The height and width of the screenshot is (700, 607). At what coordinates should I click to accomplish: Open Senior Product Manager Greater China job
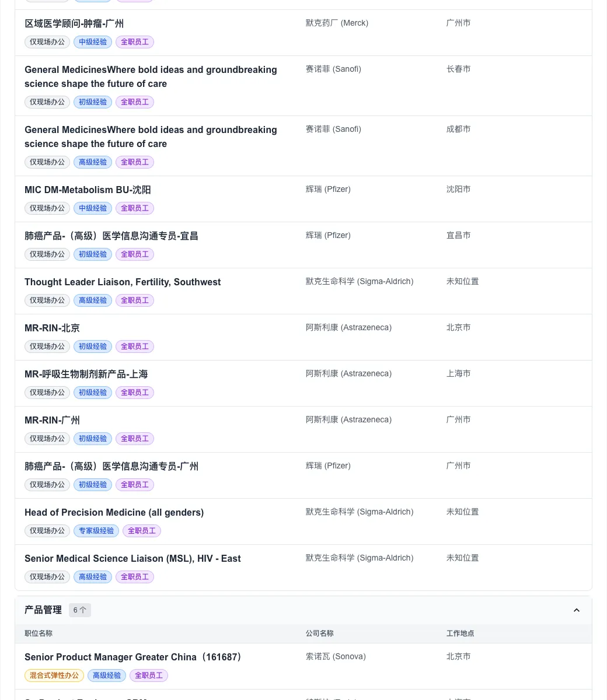pyautogui.click(x=135, y=657)
